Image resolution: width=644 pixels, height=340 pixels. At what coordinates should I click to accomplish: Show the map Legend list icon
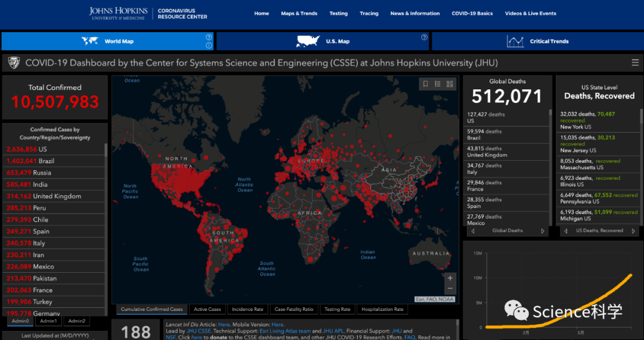pos(438,84)
